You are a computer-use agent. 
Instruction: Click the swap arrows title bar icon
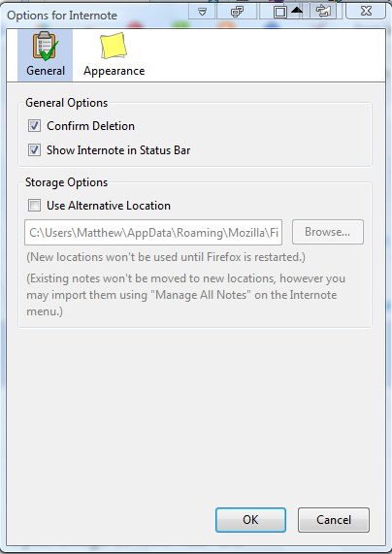tap(324, 12)
